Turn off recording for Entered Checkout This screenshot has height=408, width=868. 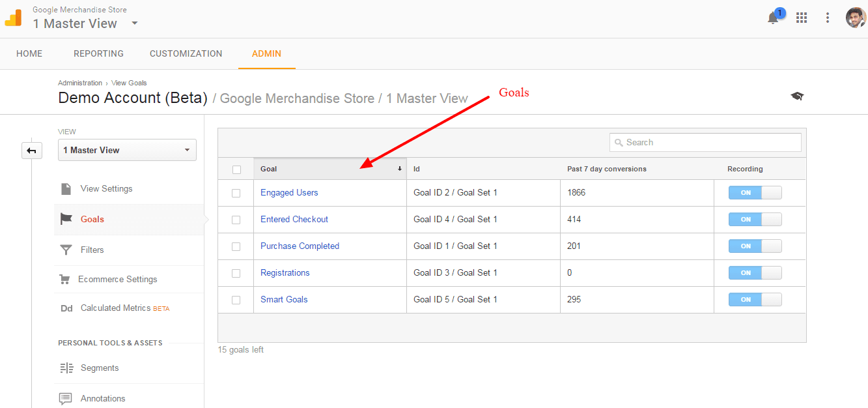[x=755, y=220]
